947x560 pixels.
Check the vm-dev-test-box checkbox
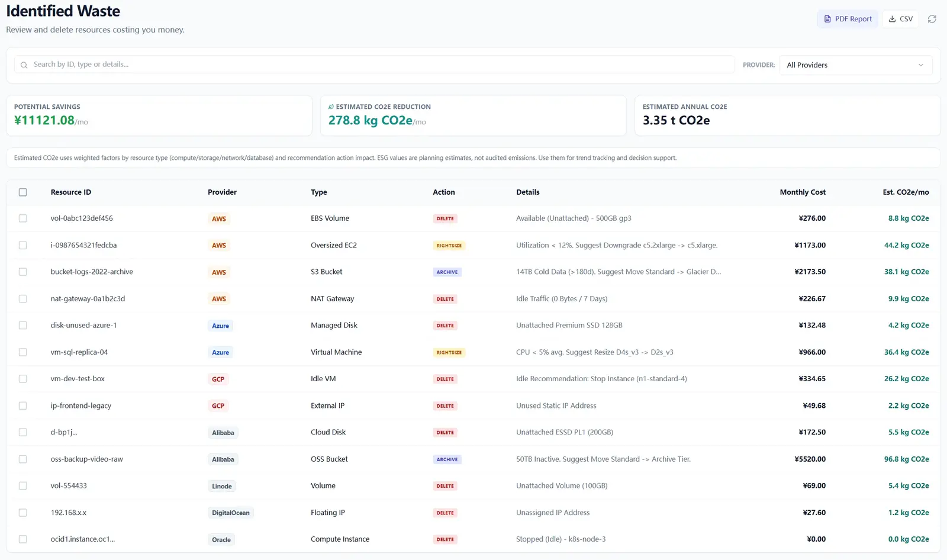tap(23, 379)
